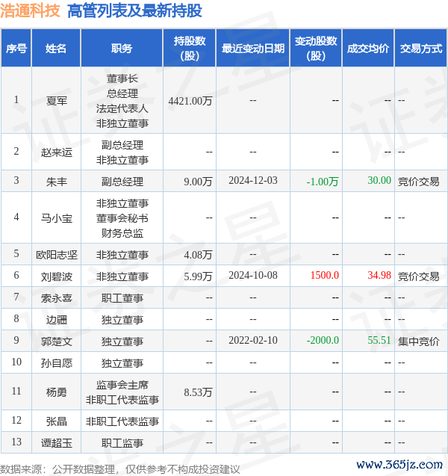
Task: Select the name 朱丰
Action: pos(57,182)
